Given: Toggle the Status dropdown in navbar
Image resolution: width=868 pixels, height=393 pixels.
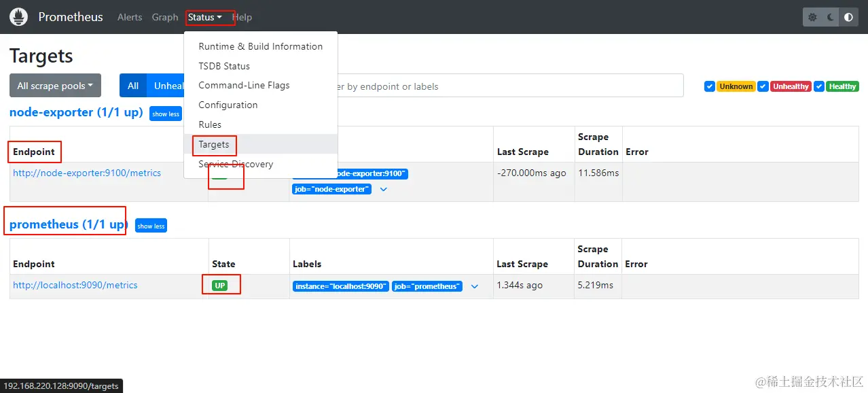Looking at the screenshot, I should click(204, 17).
